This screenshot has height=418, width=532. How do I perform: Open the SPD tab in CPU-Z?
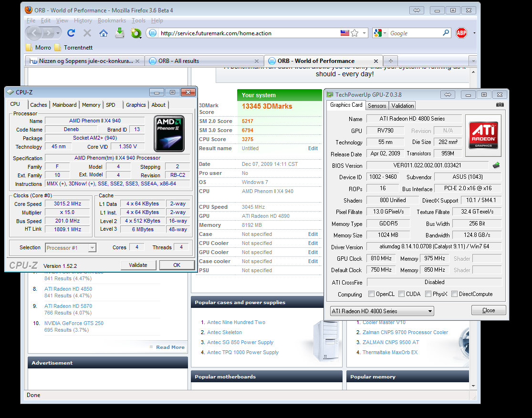(111, 105)
